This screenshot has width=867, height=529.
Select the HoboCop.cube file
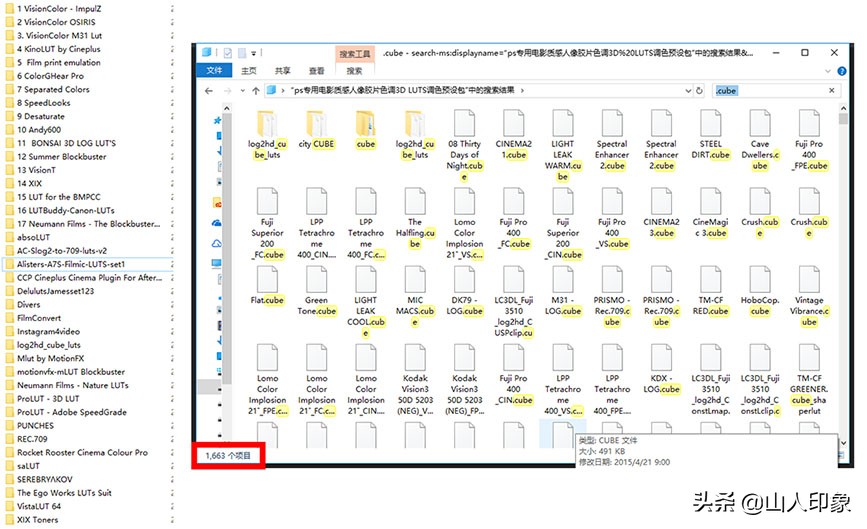pos(760,291)
